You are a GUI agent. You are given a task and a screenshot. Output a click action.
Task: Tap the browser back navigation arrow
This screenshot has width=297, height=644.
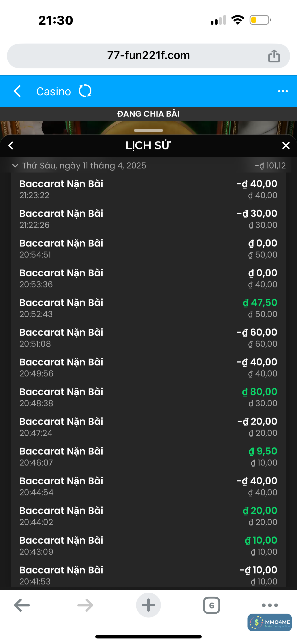click(x=22, y=605)
